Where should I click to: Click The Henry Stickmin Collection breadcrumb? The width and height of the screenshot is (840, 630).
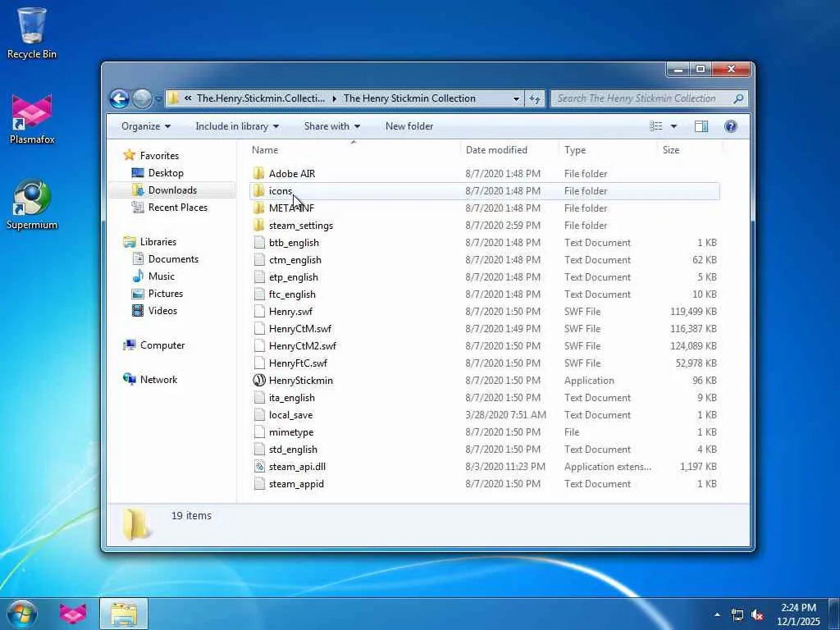pos(409,98)
